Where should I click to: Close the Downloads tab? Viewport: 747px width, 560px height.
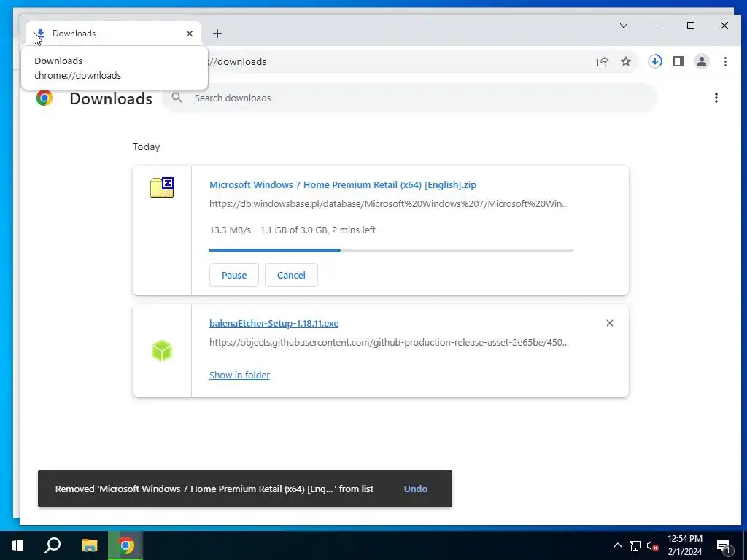click(x=190, y=34)
